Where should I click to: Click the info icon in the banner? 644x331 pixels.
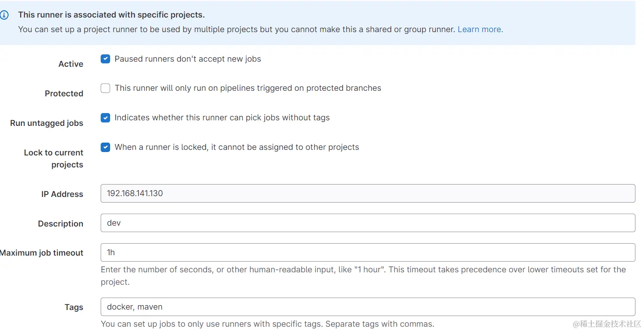4,15
